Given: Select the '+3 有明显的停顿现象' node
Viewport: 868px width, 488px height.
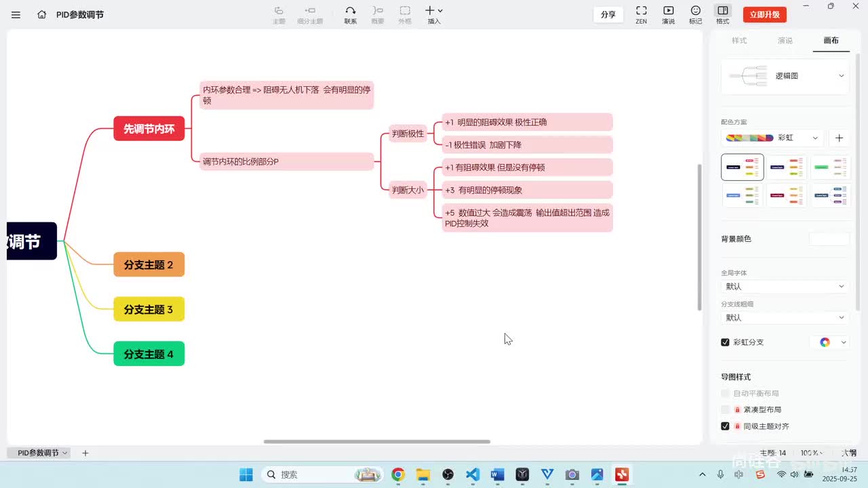Looking at the screenshot, I should (x=528, y=190).
